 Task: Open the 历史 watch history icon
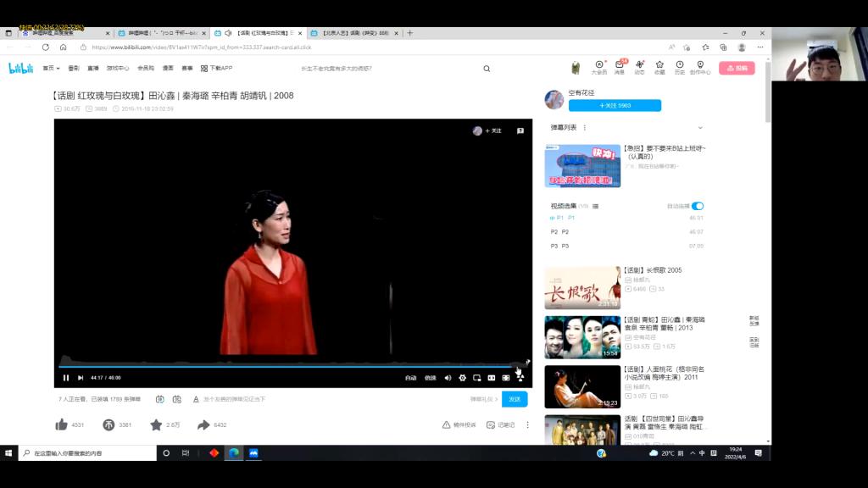680,68
